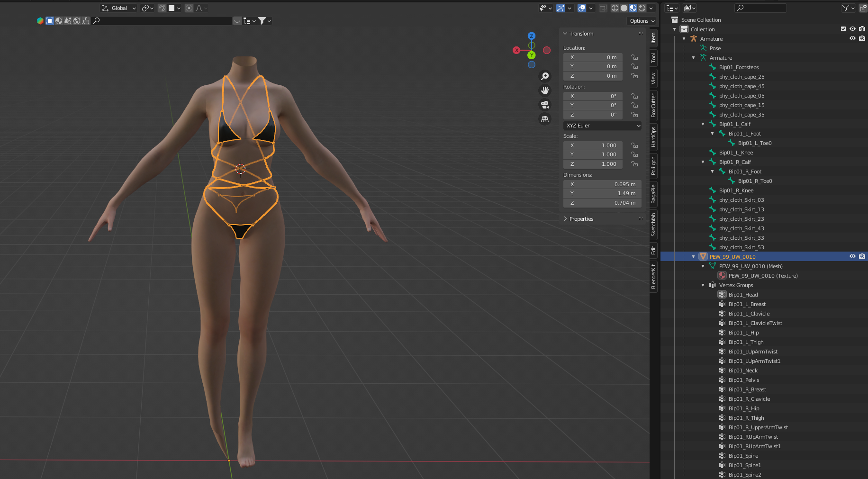Open the XYZ Euler rotation mode dropdown
Screen dimensions: 868x479
603,126
